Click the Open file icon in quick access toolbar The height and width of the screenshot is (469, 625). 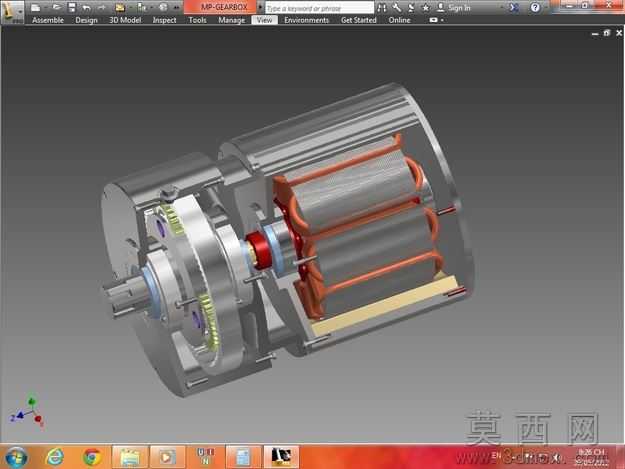tap(57, 7)
